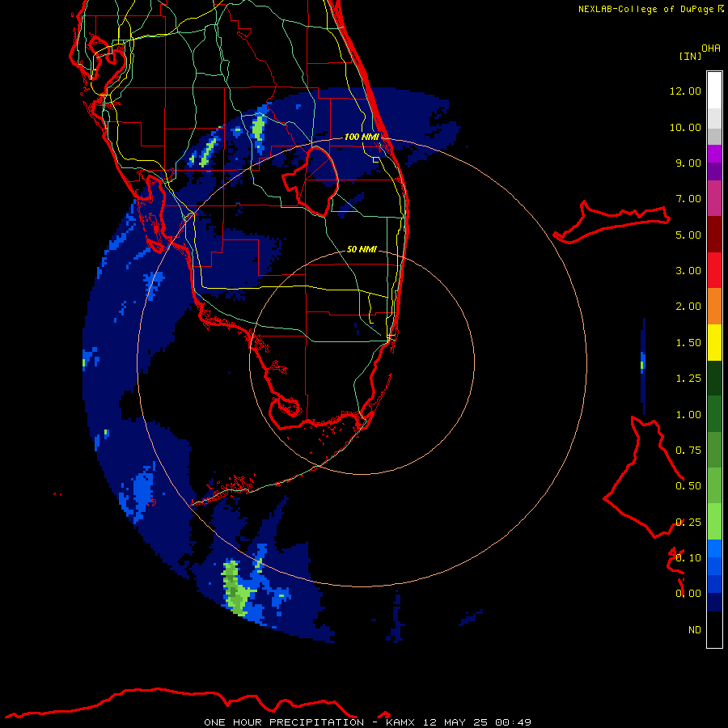Select the 0.10 legend value
The width and height of the screenshot is (728, 728).
pos(688,558)
